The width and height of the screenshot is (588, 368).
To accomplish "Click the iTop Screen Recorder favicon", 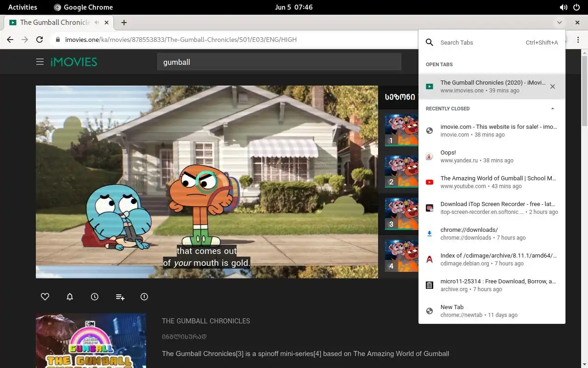I will pyautogui.click(x=430, y=208).
